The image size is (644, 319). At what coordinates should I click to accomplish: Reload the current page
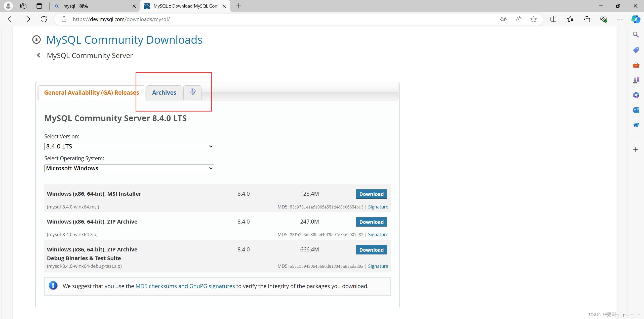[44, 19]
